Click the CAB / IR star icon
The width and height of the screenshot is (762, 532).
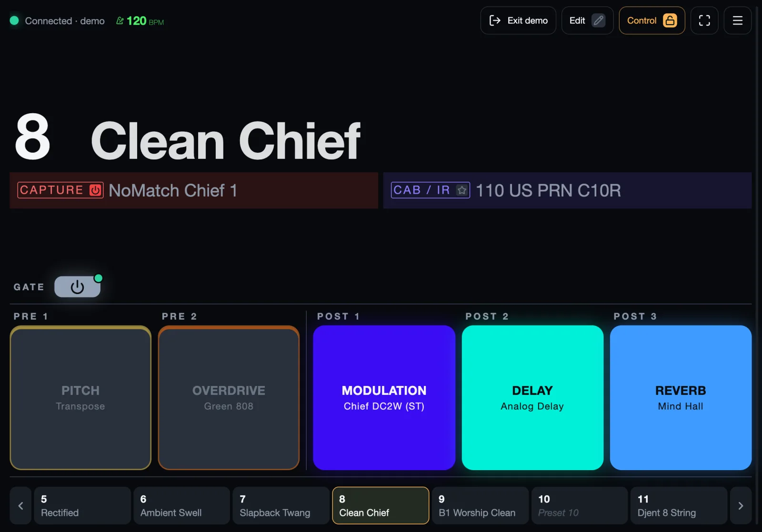(x=461, y=190)
